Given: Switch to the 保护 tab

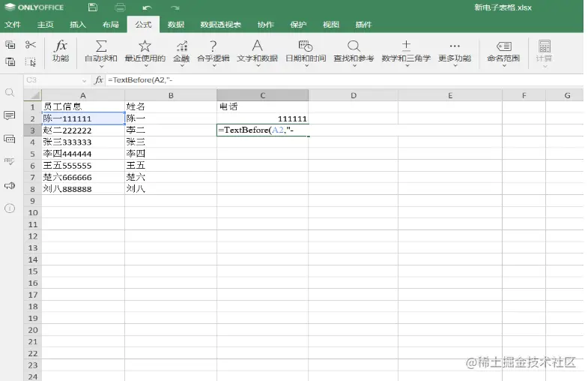Looking at the screenshot, I should [x=299, y=25].
